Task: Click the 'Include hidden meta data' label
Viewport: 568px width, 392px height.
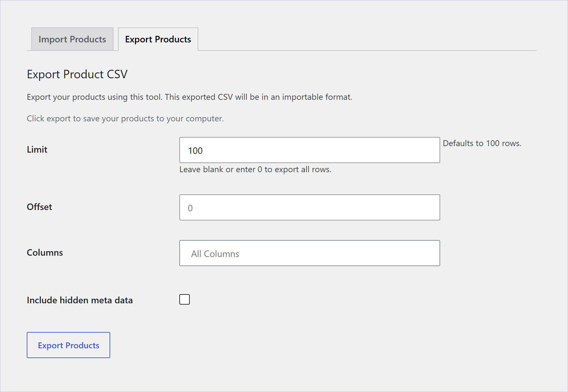Action: pos(80,300)
